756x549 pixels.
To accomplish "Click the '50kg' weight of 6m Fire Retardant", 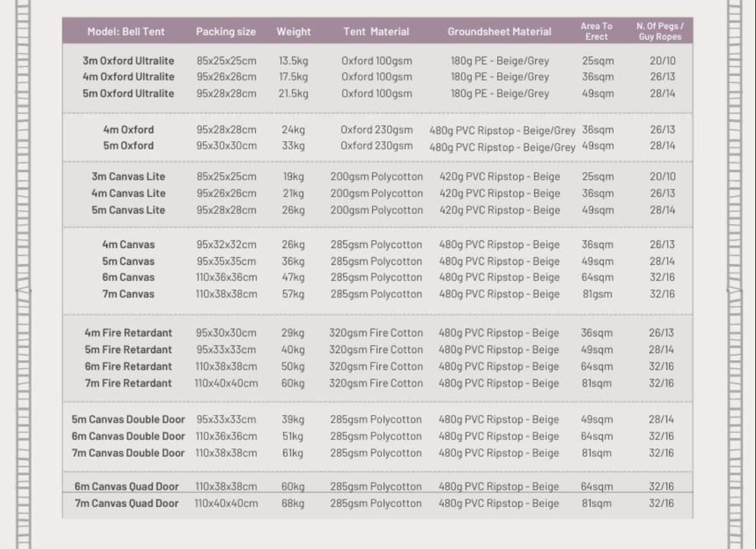I will (x=293, y=367).
